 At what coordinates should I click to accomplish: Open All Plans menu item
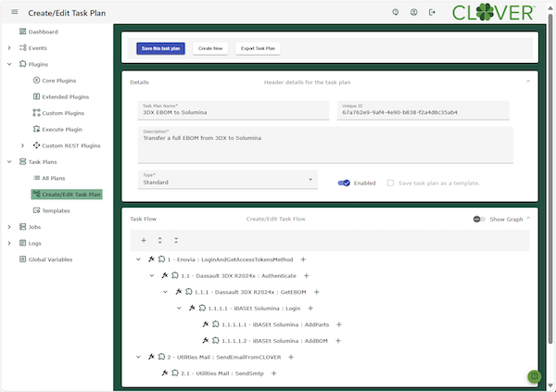coord(49,178)
